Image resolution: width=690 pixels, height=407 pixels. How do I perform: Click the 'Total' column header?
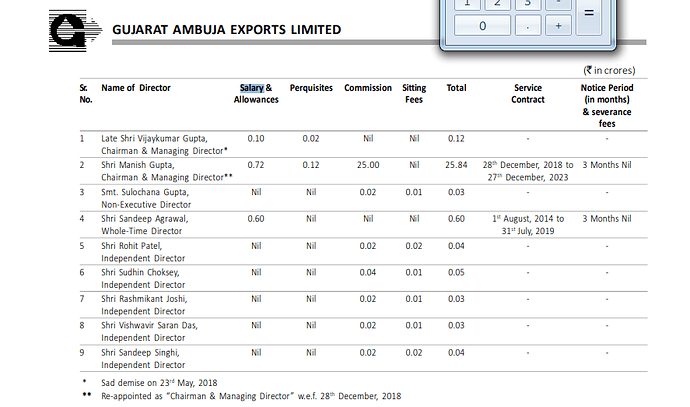tap(456, 88)
